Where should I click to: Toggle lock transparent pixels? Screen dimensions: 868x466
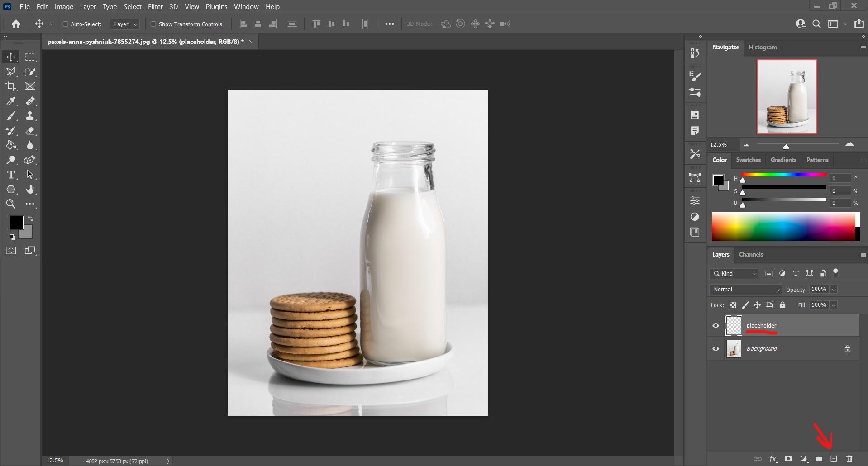pos(732,305)
